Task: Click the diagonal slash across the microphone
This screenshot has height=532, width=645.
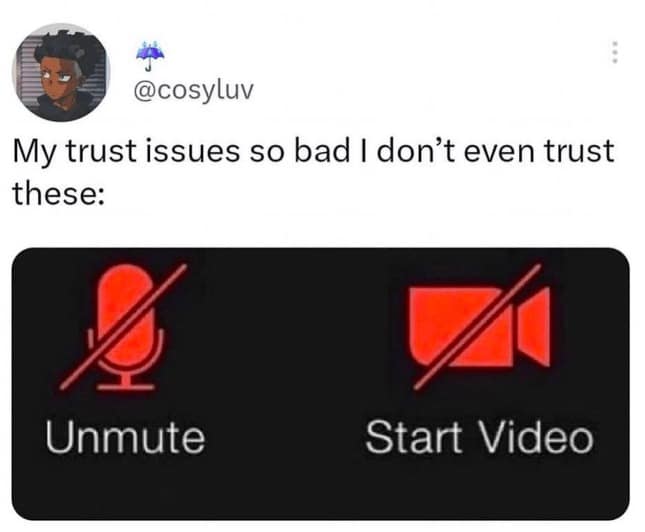Action: [x=123, y=327]
